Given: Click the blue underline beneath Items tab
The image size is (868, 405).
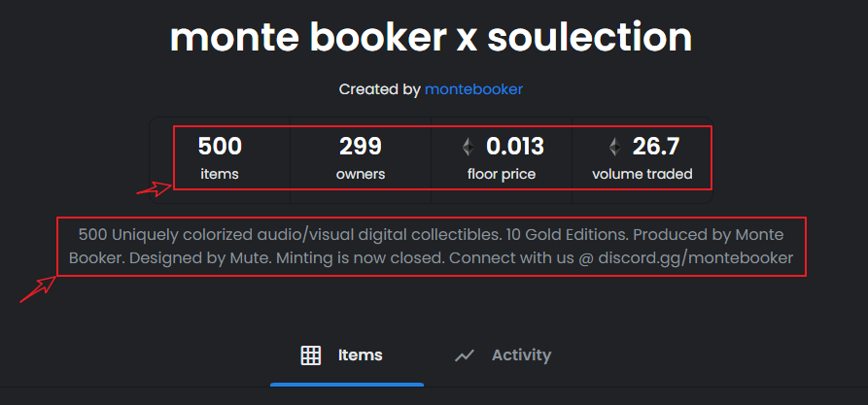Looking at the screenshot, I should 347,384.
